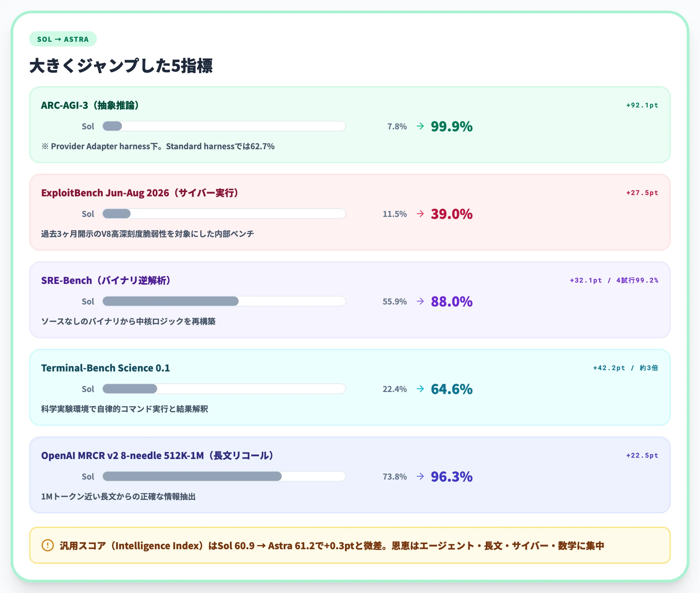700x593 pixels.
Task: Click the heading 大きくジャンプした5指標
Action: (x=121, y=66)
